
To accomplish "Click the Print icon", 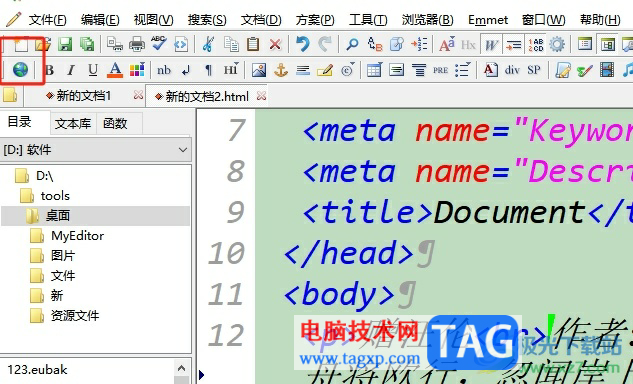I will tap(137, 44).
